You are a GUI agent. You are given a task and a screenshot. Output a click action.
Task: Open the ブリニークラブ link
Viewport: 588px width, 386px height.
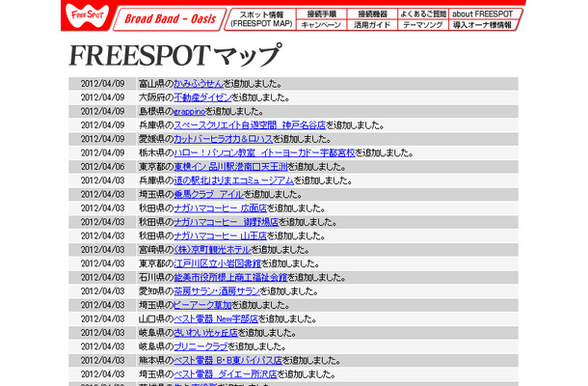tap(200, 346)
